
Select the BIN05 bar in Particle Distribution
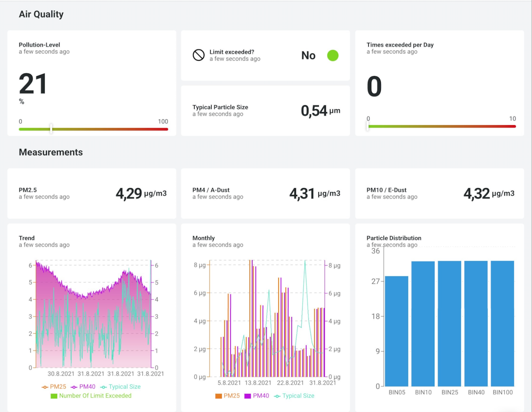point(397,331)
